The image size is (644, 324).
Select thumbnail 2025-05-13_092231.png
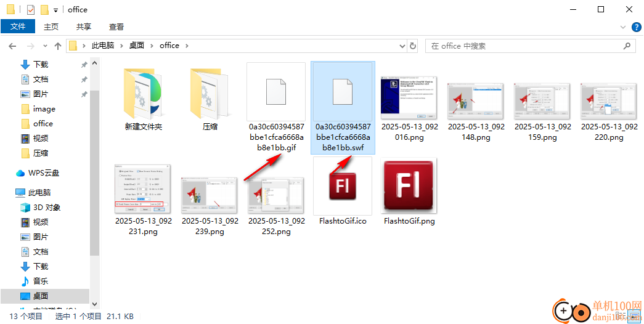tap(144, 189)
